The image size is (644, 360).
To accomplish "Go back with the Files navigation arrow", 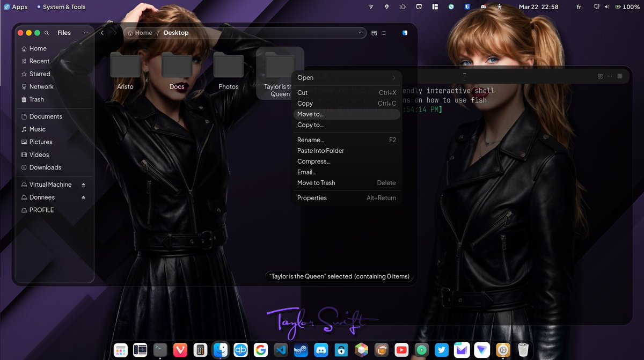I will coord(103,33).
